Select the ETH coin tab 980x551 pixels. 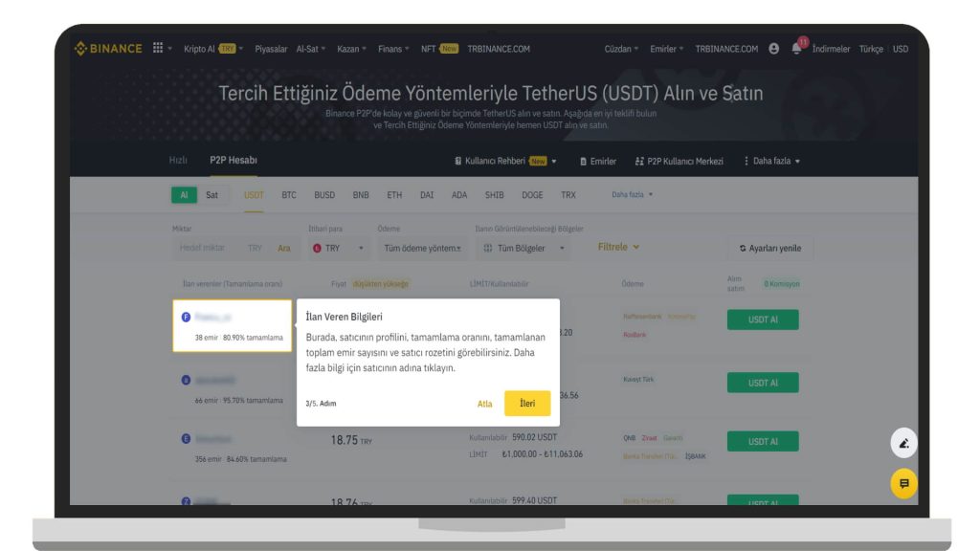tap(394, 195)
